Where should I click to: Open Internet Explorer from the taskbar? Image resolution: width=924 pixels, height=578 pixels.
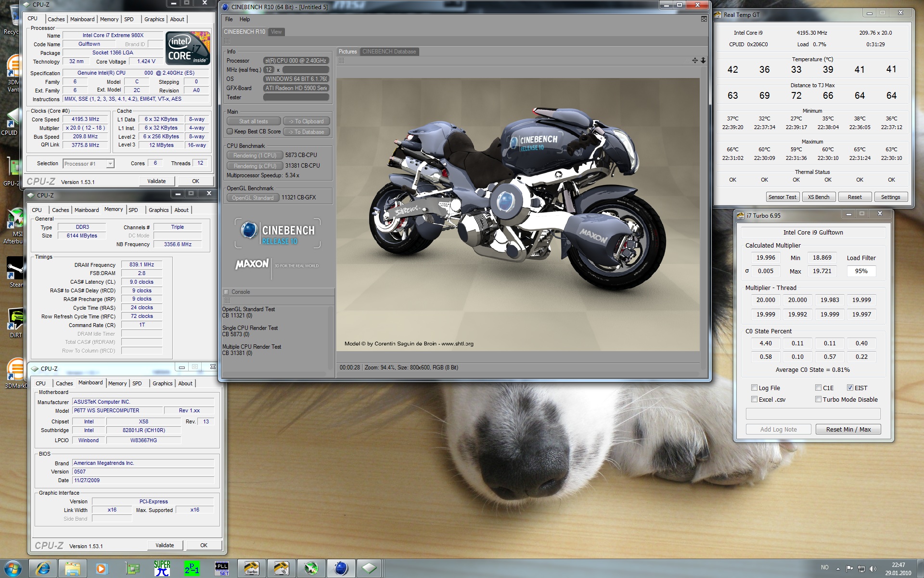click(x=43, y=568)
